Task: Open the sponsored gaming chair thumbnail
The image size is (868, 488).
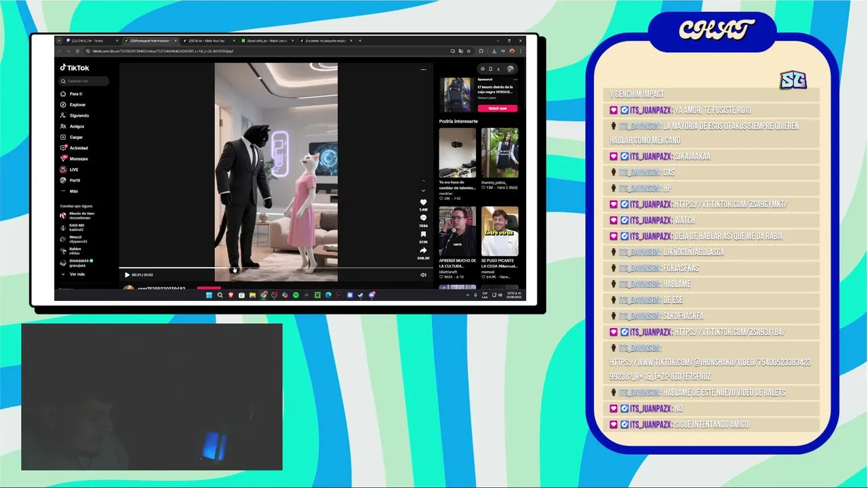Action: point(456,94)
